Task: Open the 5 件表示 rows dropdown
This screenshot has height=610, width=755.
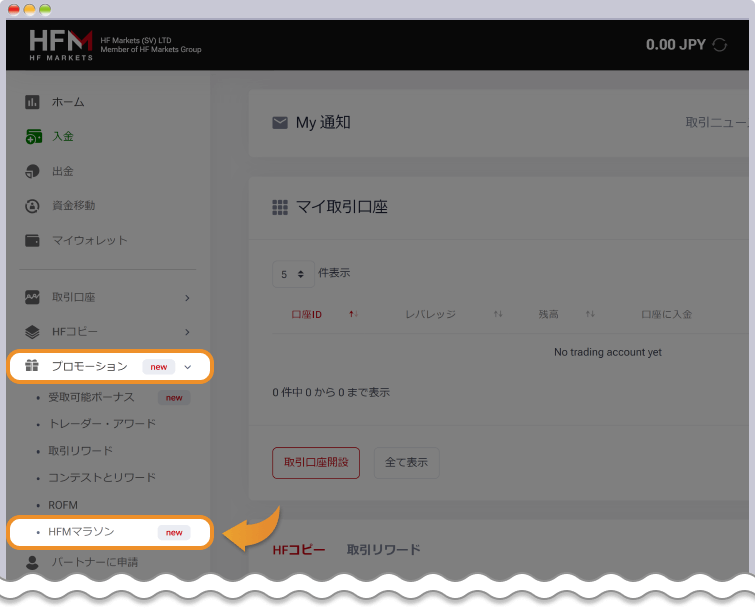Action: point(293,274)
